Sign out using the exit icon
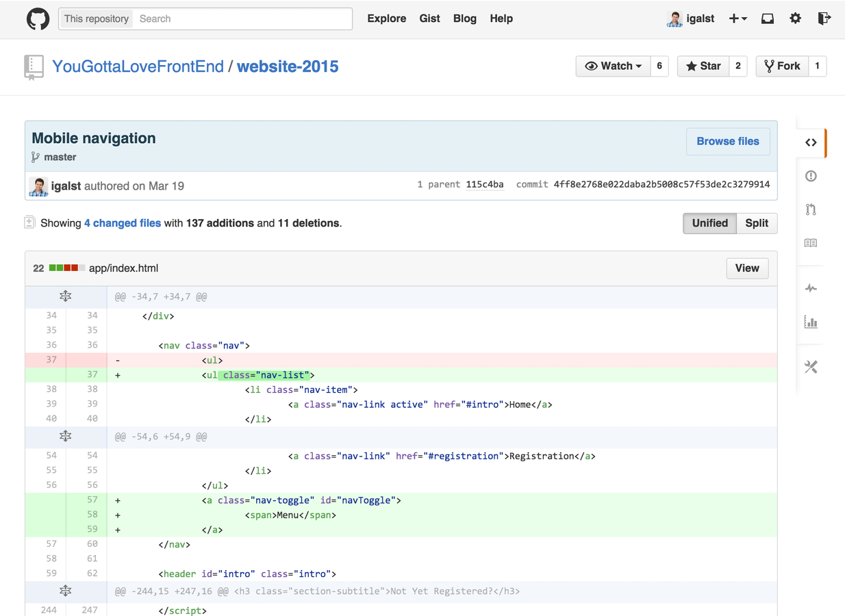Image resolution: width=845 pixels, height=616 pixels. click(x=824, y=18)
